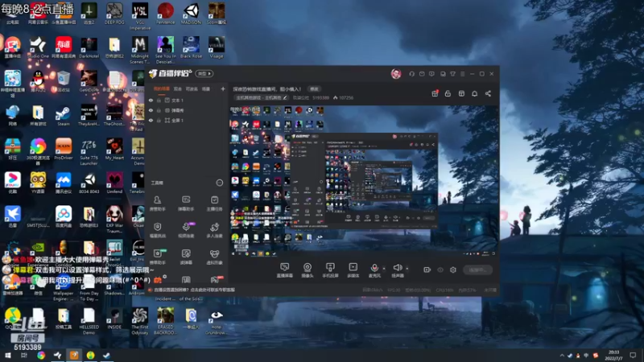Open the skin T-shirt icon in title bar
Viewport: 644px width, 362px height.
click(452, 74)
